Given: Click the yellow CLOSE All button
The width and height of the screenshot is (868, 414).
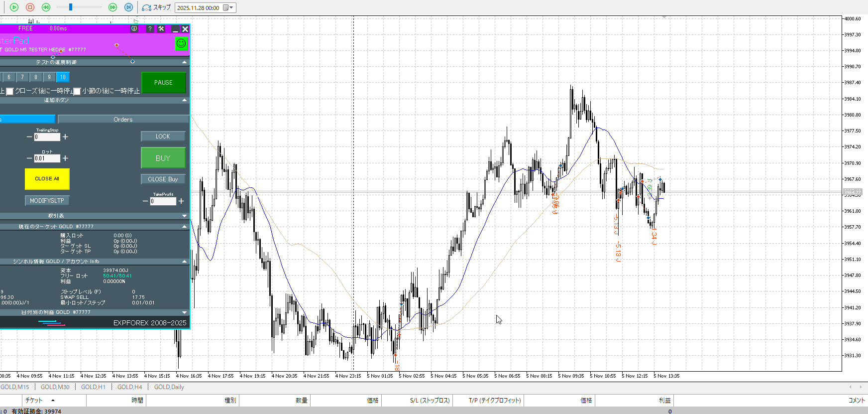Looking at the screenshot, I should (x=47, y=179).
